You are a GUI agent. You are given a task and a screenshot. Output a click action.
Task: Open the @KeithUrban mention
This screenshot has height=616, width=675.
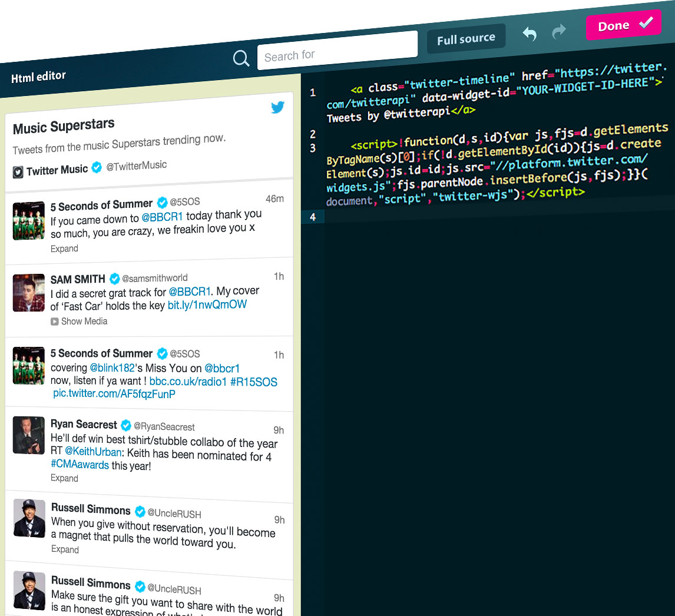[x=93, y=452]
